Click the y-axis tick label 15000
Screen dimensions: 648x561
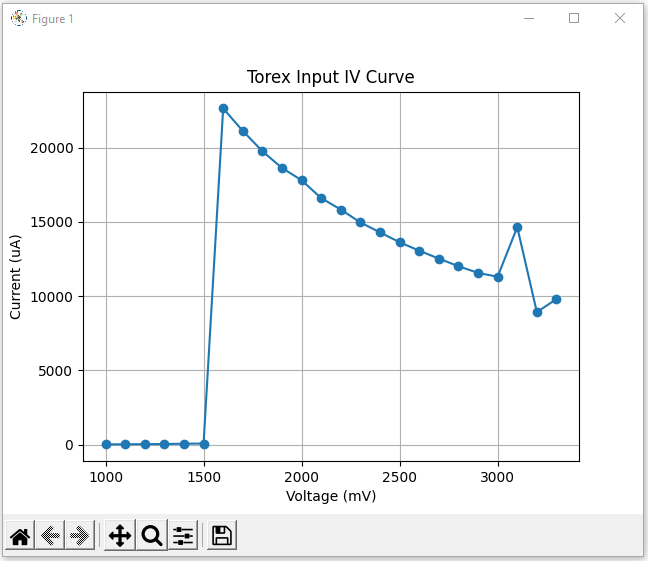(x=52, y=222)
